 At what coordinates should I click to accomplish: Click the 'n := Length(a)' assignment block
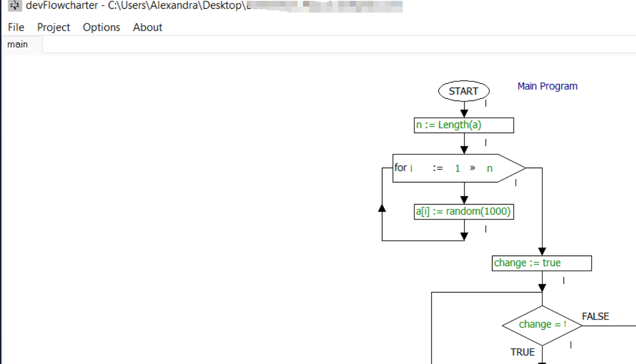pos(463,125)
